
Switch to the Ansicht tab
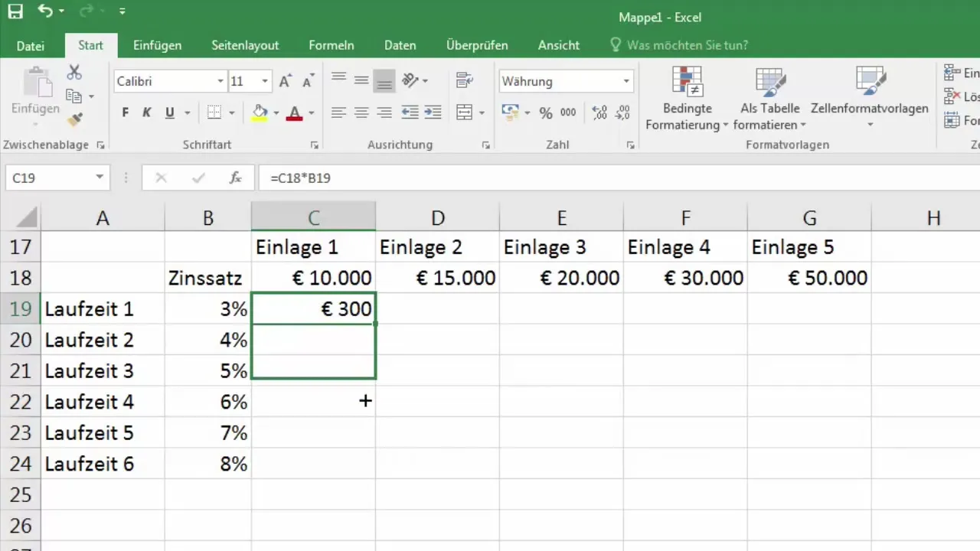559,45
